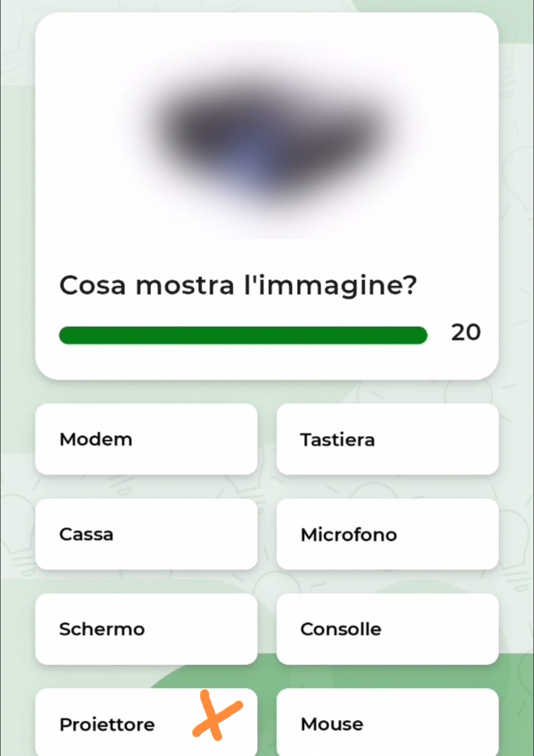Click the orange X mark on Proiettore
This screenshot has height=756, width=534.
coord(216,716)
